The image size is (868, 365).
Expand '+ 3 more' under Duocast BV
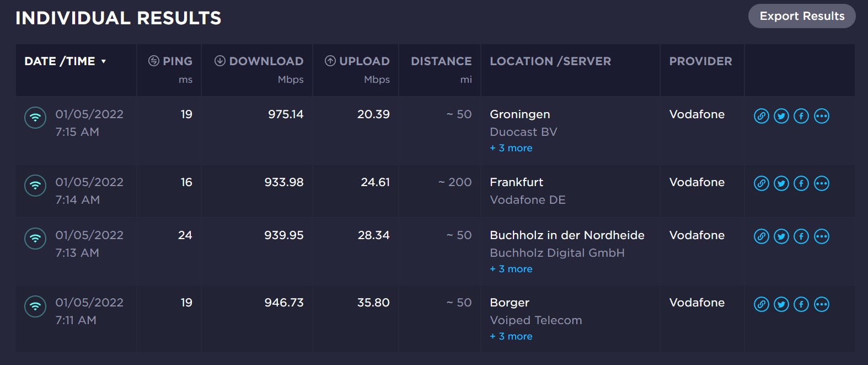[511, 148]
